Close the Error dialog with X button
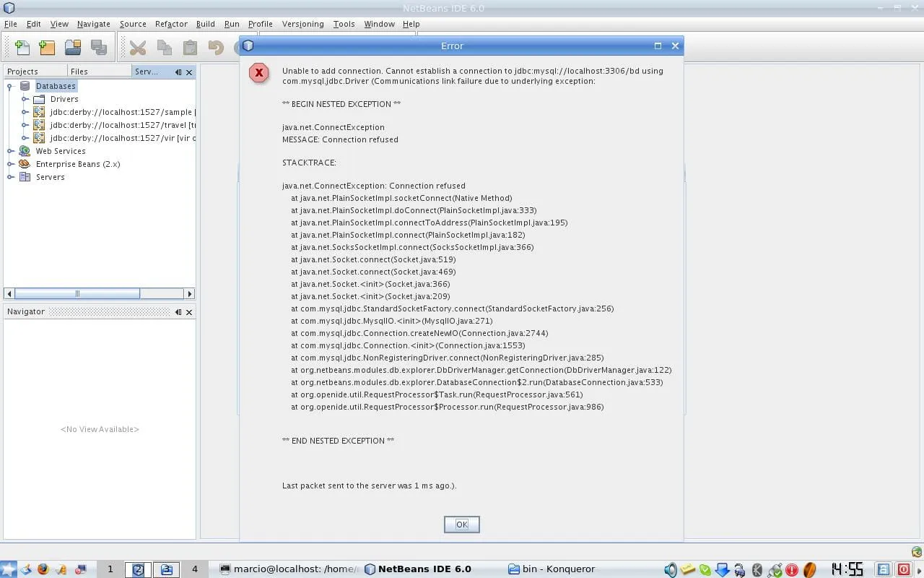Viewport: 924px width, 578px height. pyautogui.click(x=675, y=46)
